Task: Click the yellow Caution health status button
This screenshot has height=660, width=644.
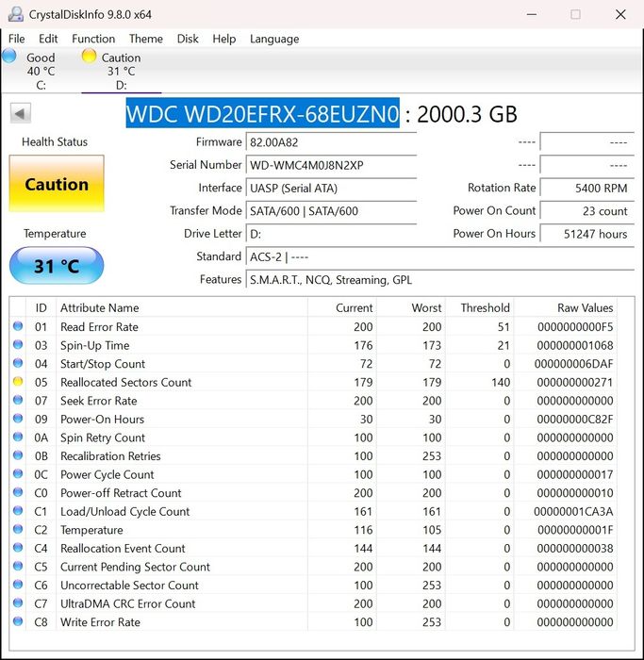Action: coord(57,184)
